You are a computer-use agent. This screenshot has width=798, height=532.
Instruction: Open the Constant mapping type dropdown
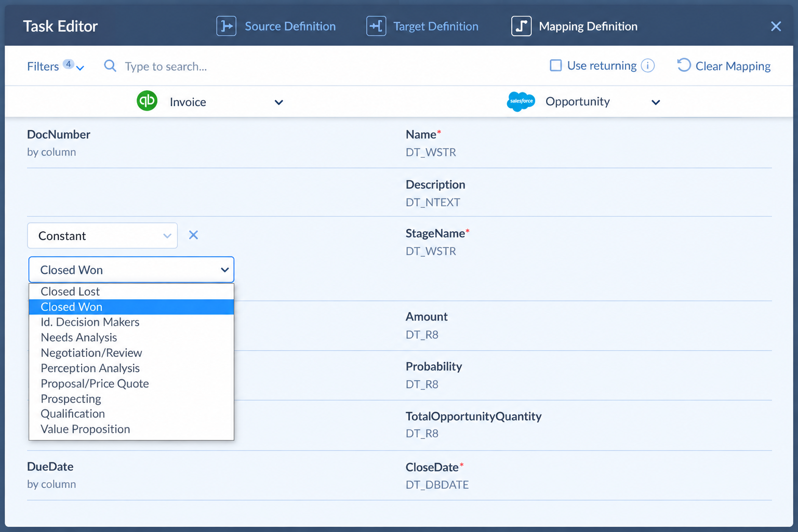coord(102,236)
